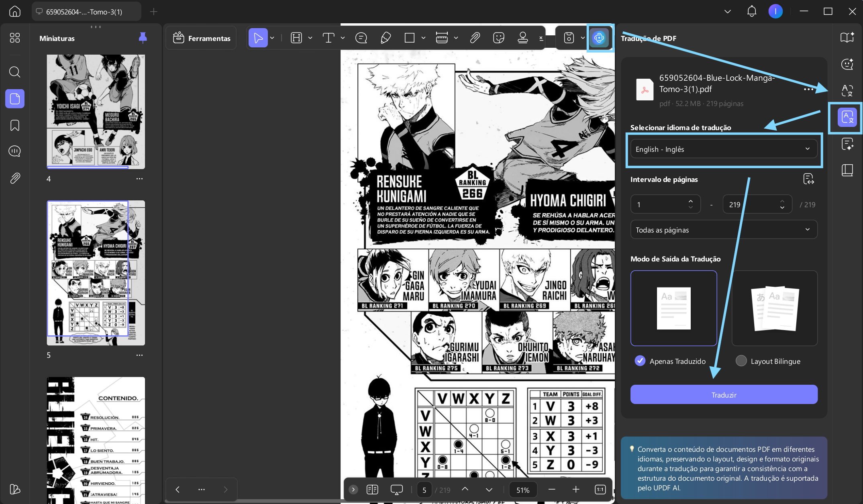Screen dimensions: 863x504
Task: Open file options three-dots menu
Action: point(809,89)
